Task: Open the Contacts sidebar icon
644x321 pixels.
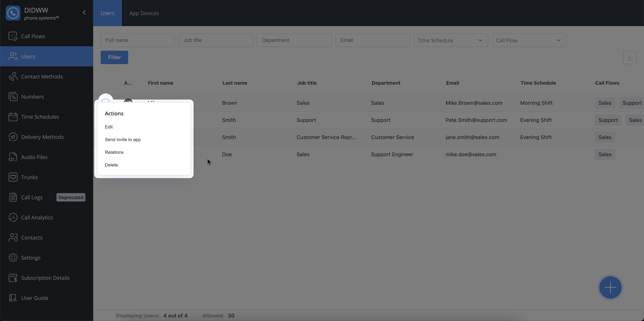Action: [13, 237]
